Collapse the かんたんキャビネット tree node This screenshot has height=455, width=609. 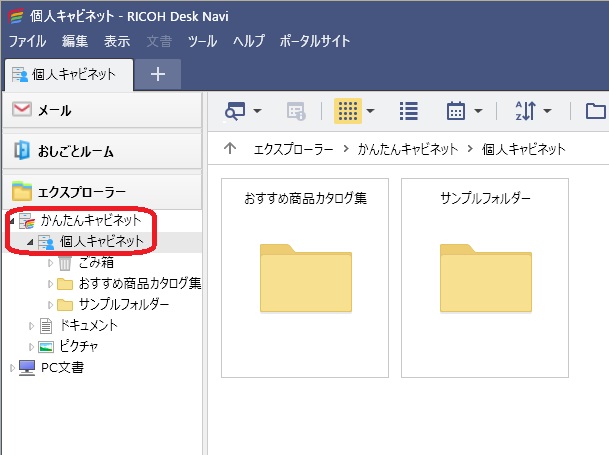coord(12,221)
